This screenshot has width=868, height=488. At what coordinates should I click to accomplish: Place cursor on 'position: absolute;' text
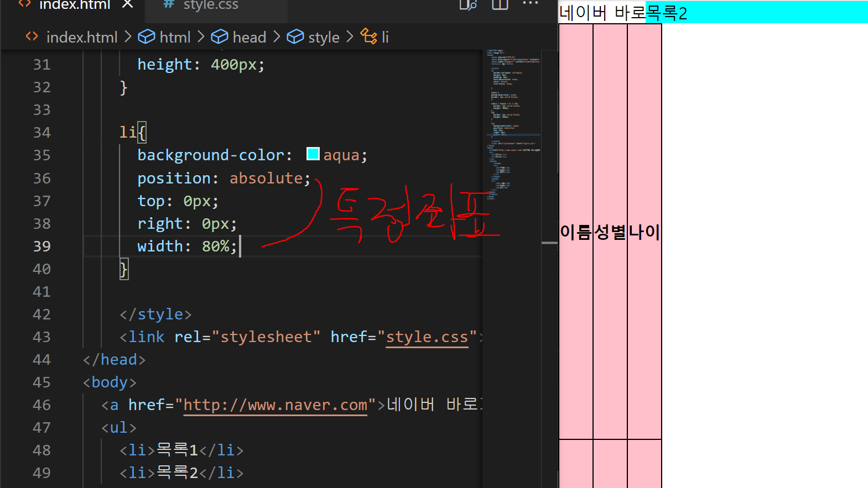pos(224,178)
